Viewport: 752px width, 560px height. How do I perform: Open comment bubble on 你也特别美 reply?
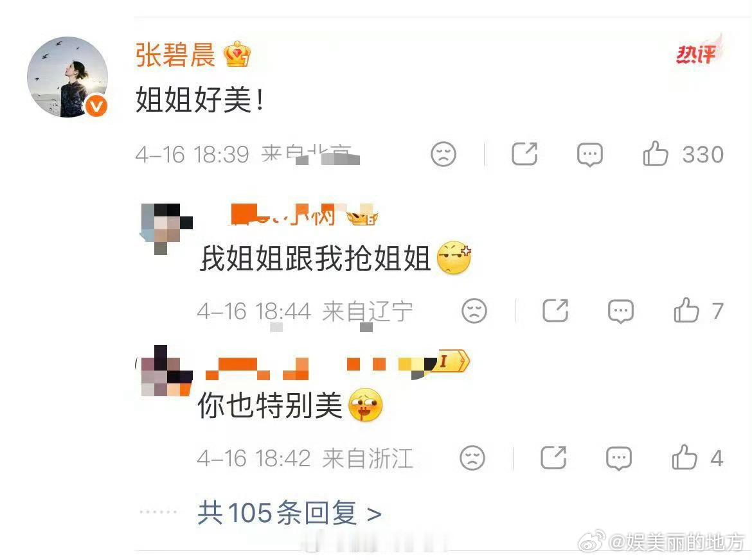[x=619, y=458]
